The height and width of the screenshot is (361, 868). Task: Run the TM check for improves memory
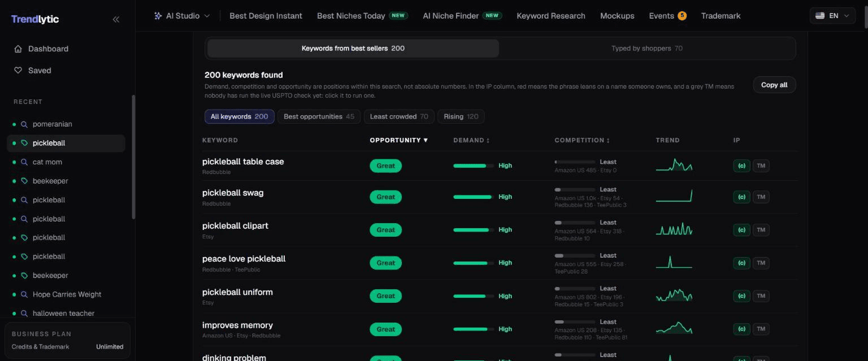(x=761, y=329)
